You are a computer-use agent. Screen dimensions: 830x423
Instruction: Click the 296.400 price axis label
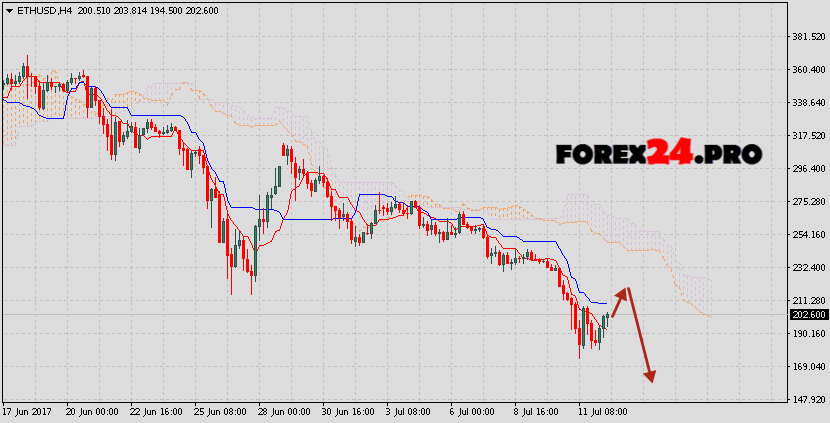pyautogui.click(x=808, y=169)
